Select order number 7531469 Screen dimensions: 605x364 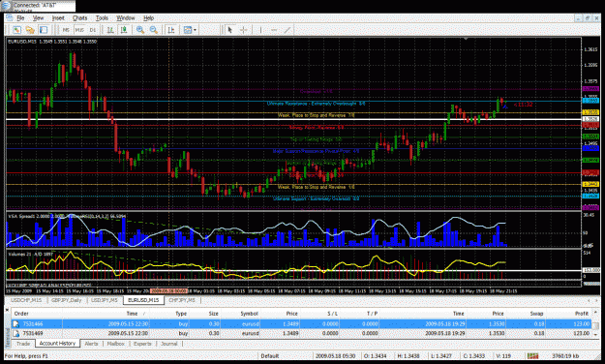pyautogui.click(x=32, y=333)
